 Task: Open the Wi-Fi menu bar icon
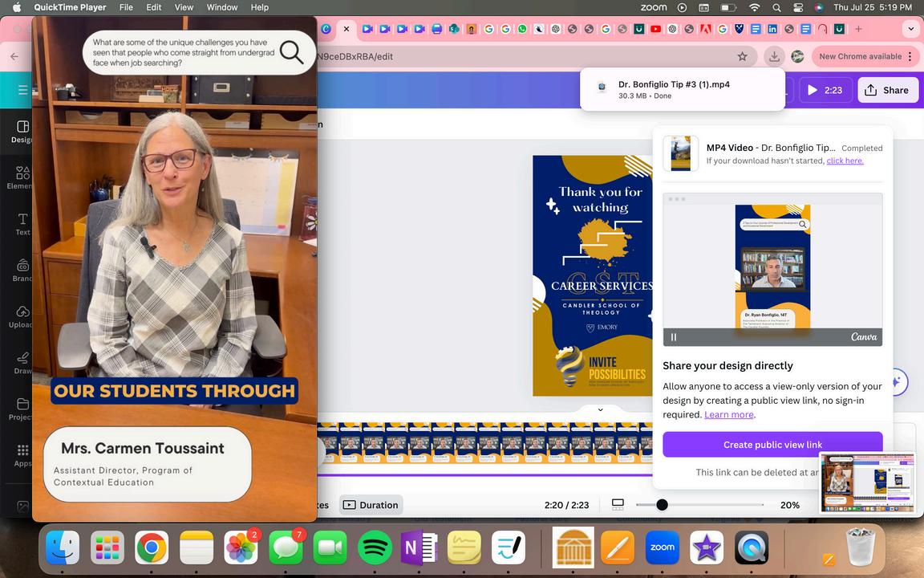click(754, 7)
